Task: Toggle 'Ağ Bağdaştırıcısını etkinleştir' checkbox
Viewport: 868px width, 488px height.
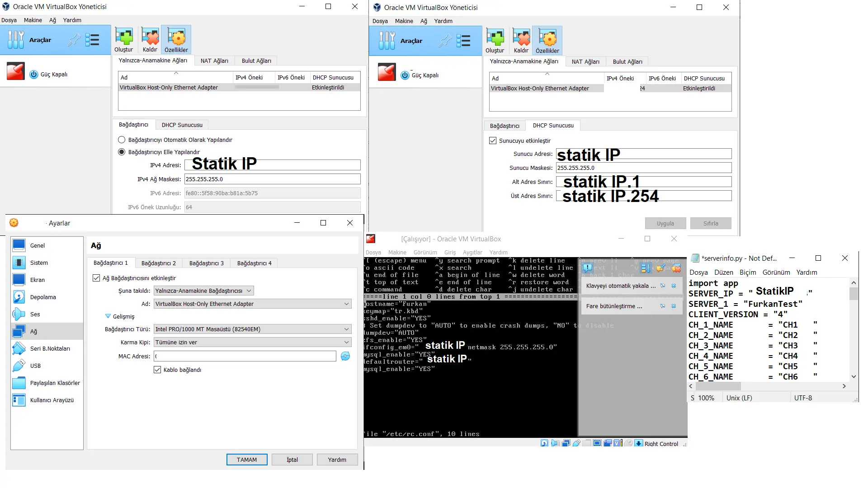Action: [96, 278]
